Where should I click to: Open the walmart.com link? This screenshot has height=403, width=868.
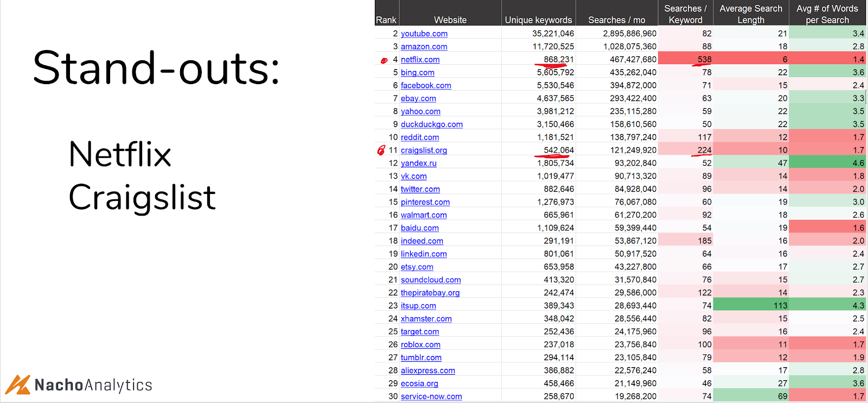point(424,215)
